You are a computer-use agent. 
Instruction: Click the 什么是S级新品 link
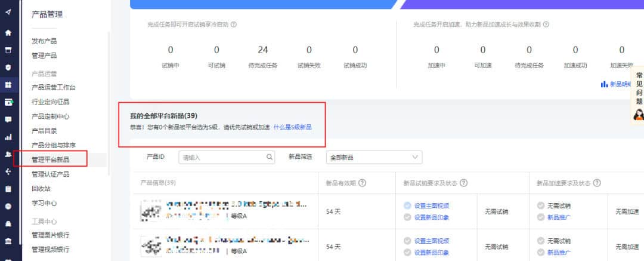click(292, 127)
